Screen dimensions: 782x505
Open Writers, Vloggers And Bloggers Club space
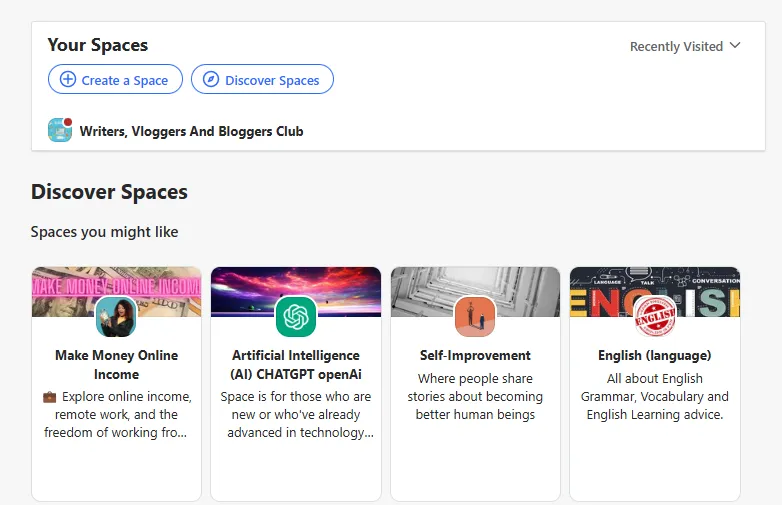(192, 131)
